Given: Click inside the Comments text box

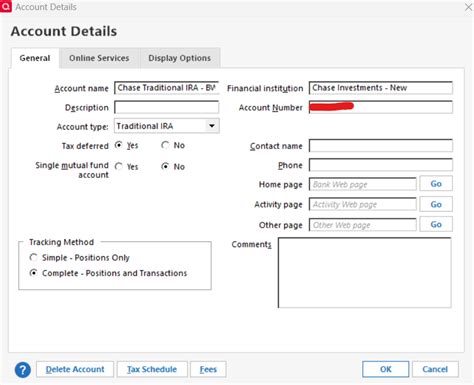Looking at the screenshot, I should [365, 273].
